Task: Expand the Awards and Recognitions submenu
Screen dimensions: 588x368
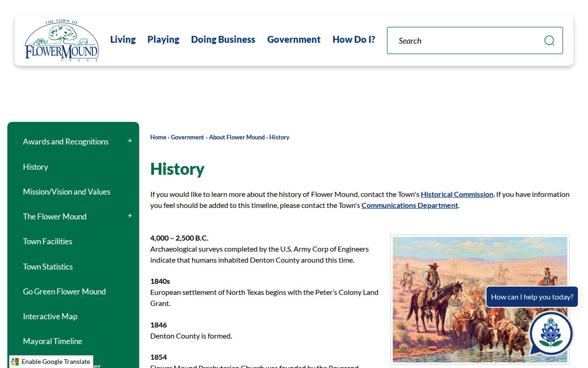Action: [x=130, y=141]
